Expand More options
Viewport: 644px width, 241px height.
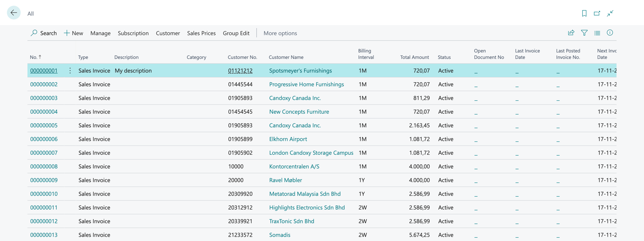click(280, 33)
